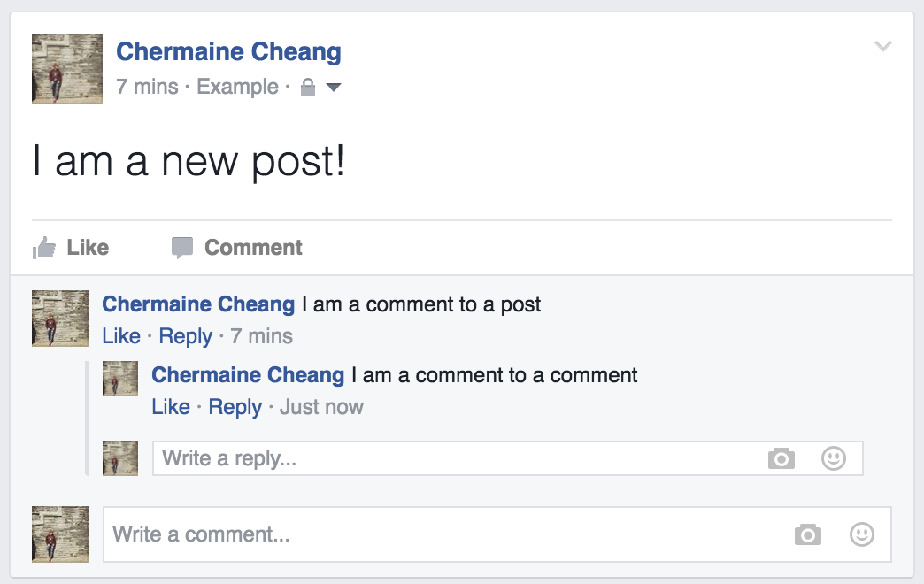Focus the Write a comment field
Viewport: 924px width, 584px height.
coord(443,534)
